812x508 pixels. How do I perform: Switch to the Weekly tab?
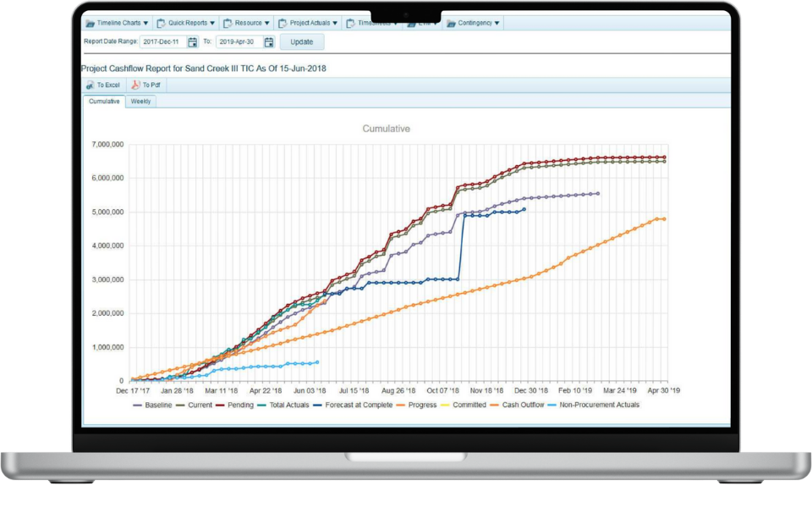tap(140, 102)
